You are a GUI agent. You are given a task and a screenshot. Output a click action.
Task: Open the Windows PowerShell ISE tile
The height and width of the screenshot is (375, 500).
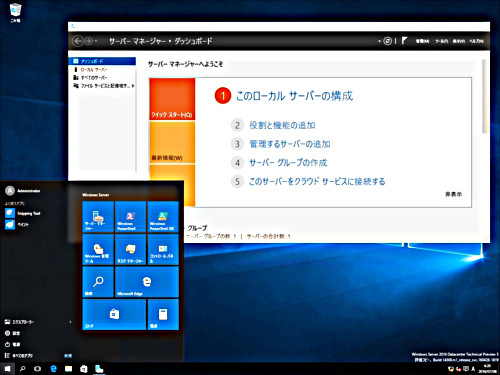[163, 217]
